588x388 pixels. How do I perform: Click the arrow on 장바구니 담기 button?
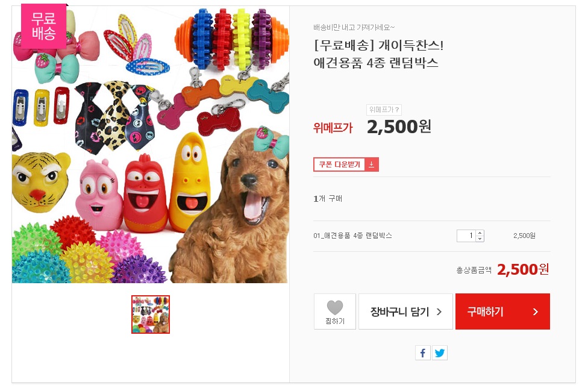click(x=439, y=311)
